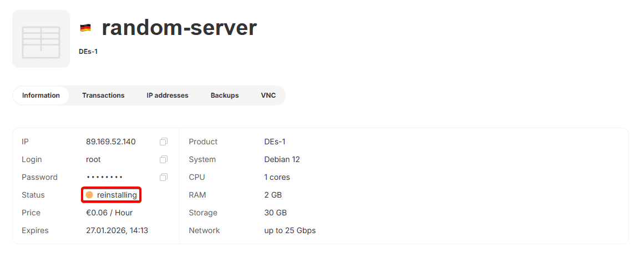Click the root login value
This screenshot has height=267, width=644.
tap(93, 159)
